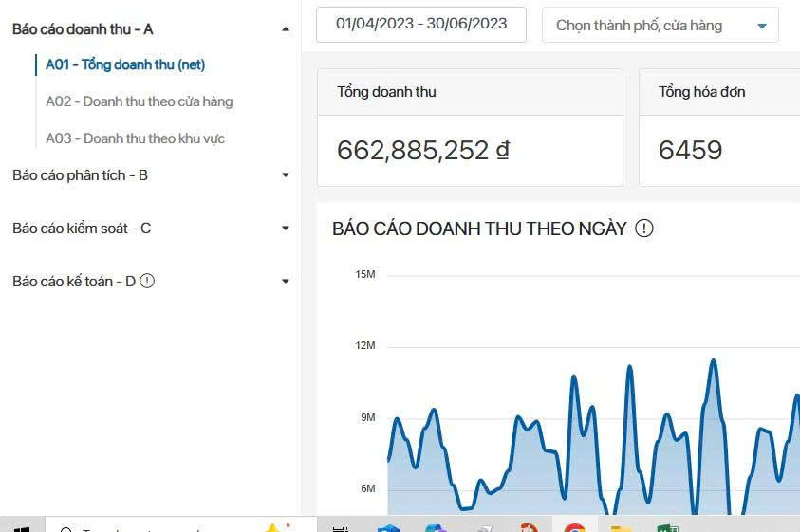Expand the Báo cáo kế toán - D arrow

pyautogui.click(x=286, y=282)
